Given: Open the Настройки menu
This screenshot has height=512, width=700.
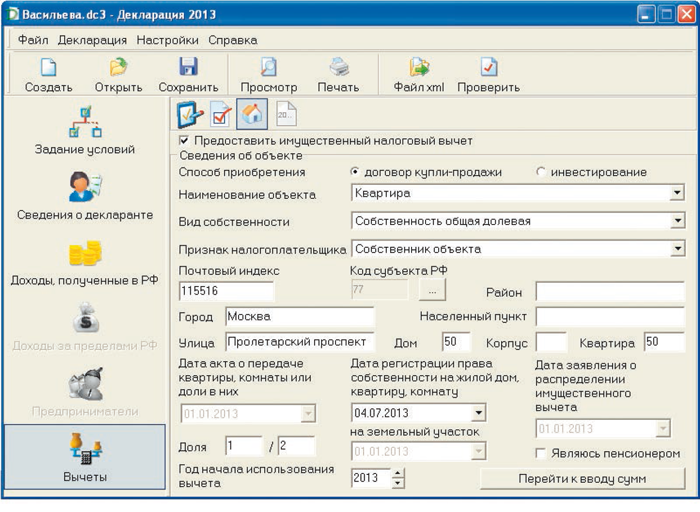Looking at the screenshot, I should point(167,40).
